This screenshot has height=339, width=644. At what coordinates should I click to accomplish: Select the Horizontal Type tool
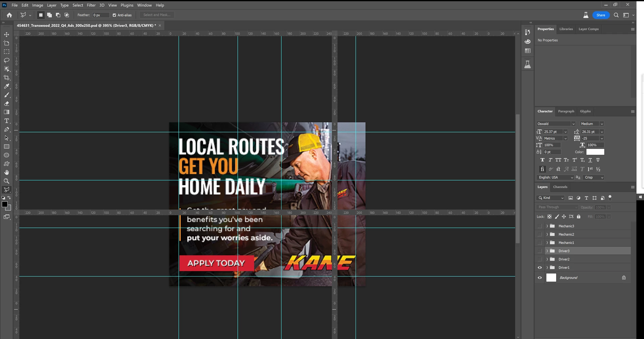6,121
